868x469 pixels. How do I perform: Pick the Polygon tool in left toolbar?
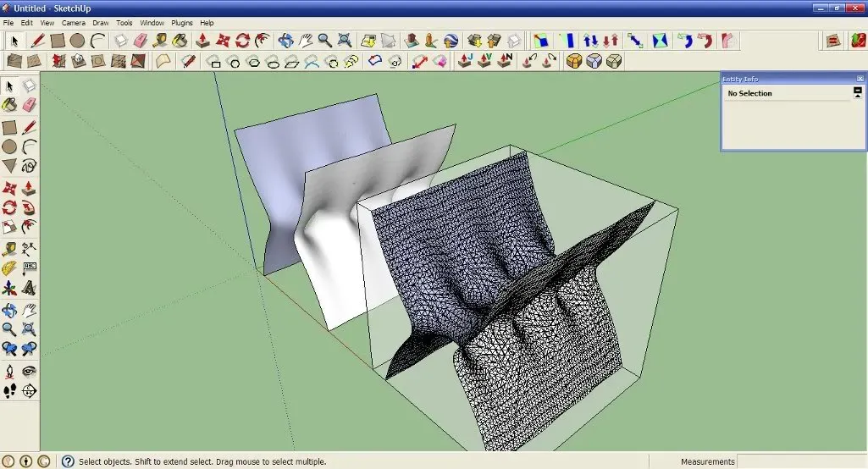(x=9, y=166)
